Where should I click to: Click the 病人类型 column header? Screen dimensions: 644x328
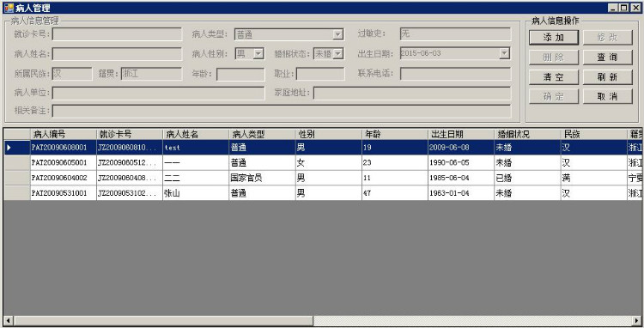point(262,134)
